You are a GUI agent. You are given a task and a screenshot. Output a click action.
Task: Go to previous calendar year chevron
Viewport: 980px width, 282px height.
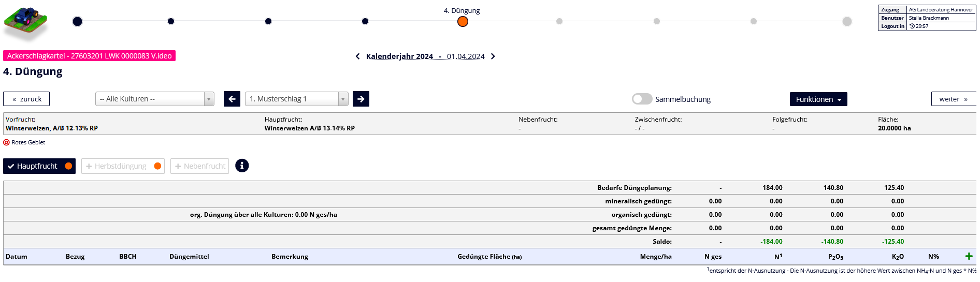[x=357, y=56]
